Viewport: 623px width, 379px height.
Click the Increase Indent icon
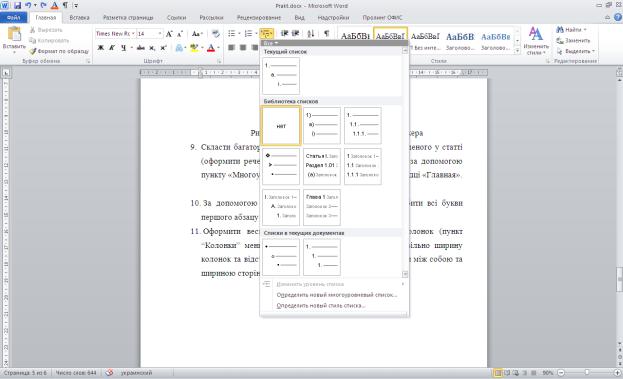pyautogui.click(x=296, y=34)
